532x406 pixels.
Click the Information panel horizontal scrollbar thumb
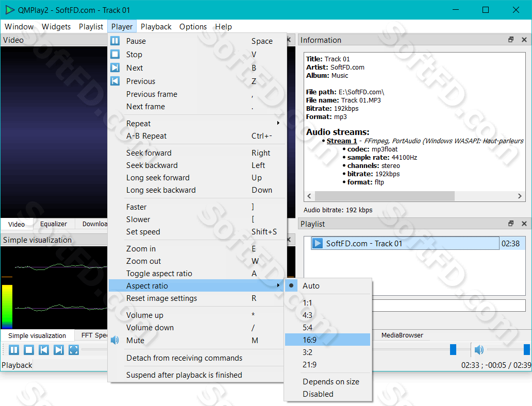[x=385, y=196]
